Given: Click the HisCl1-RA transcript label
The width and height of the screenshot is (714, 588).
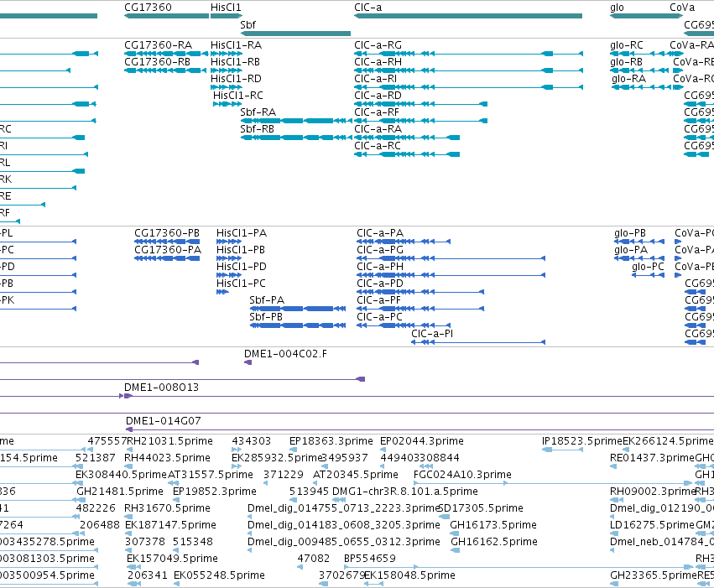Looking at the screenshot, I should [236, 45].
